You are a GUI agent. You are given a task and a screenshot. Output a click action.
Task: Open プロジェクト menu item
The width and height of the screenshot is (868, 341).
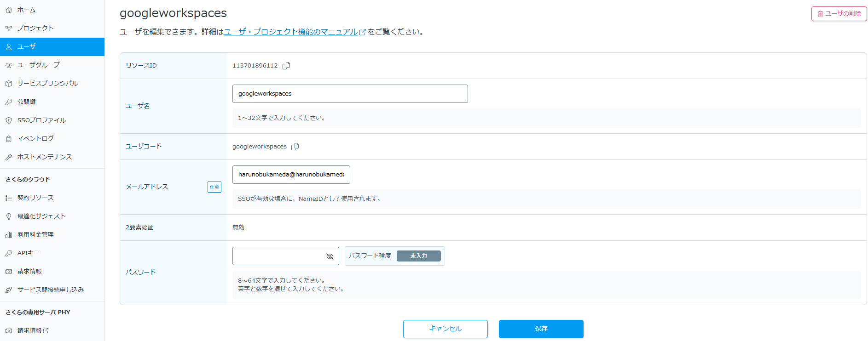click(x=52, y=28)
